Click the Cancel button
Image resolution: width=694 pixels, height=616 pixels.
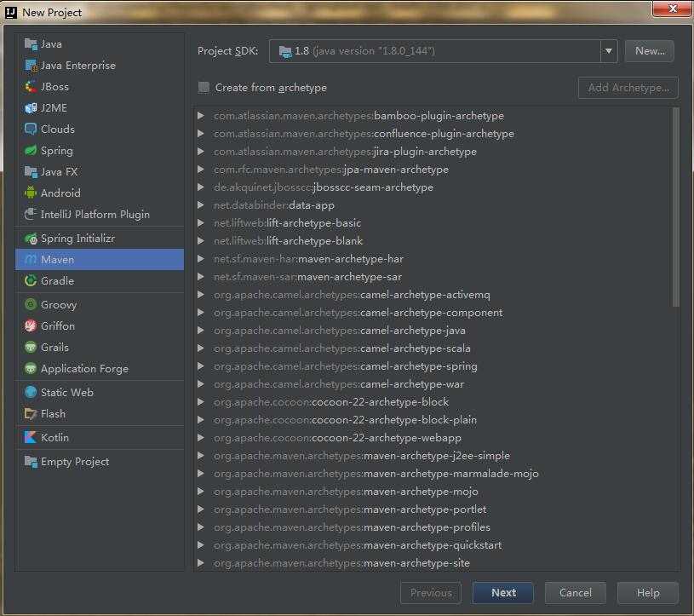click(576, 593)
